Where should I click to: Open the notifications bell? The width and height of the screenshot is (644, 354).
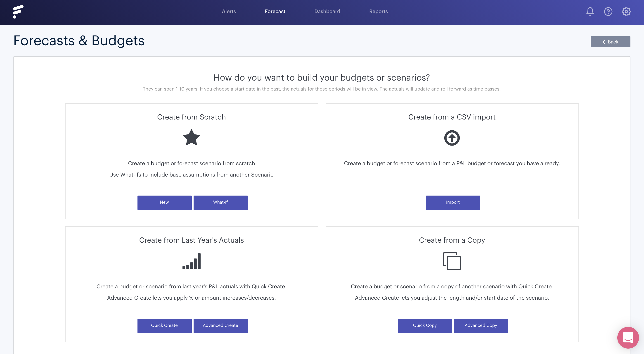click(590, 12)
